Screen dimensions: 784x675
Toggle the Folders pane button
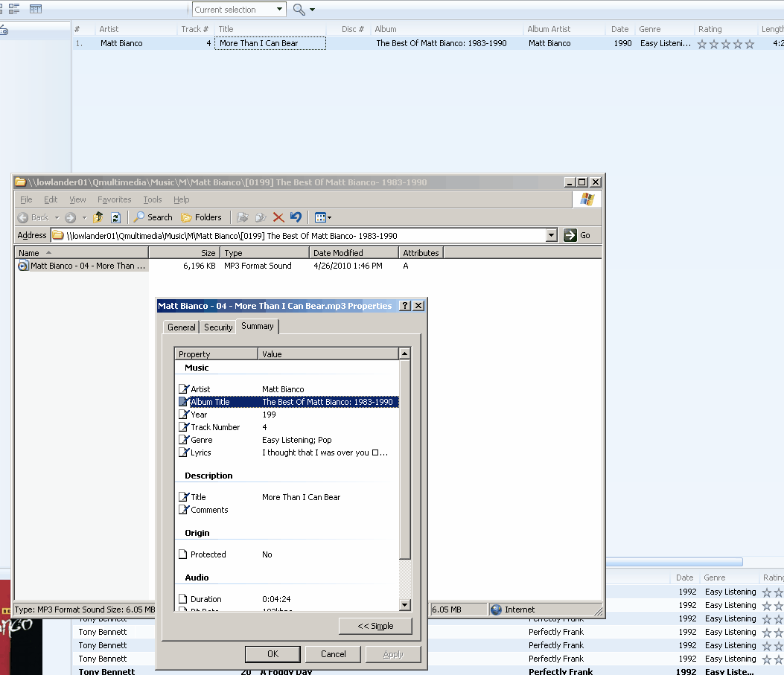point(201,217)
